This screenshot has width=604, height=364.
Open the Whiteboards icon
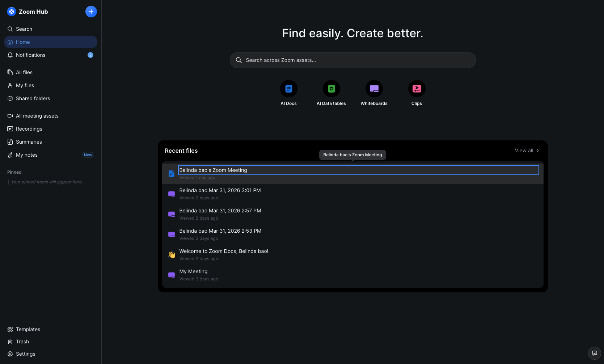(374, 89)
